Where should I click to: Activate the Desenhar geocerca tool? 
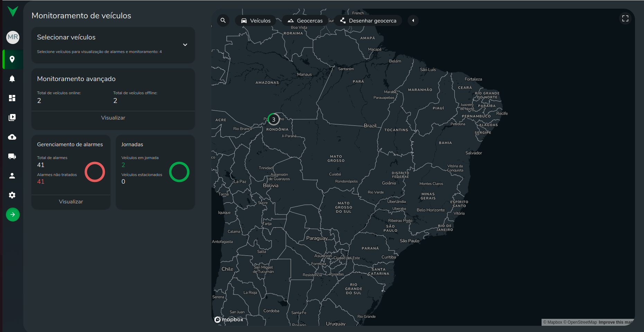pos(368,20)
